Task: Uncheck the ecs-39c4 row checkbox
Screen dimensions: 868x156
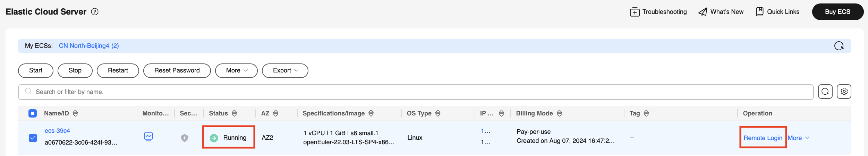Action: tap(33, 138)
